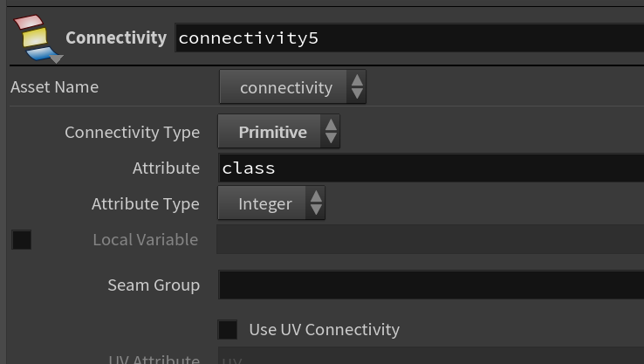Toggle the Local Variable checkbox
This screenshot has height=364, width=644.
(21, 239)
